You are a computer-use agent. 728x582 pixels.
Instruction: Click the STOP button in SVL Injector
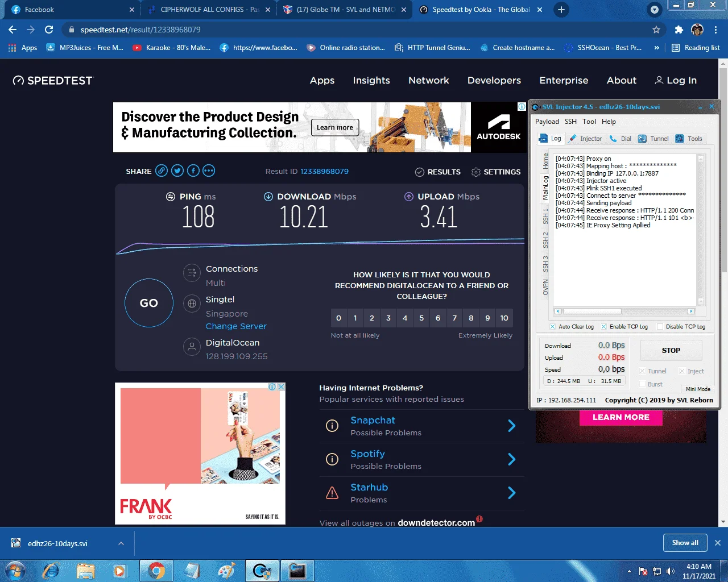pos(671,351)
